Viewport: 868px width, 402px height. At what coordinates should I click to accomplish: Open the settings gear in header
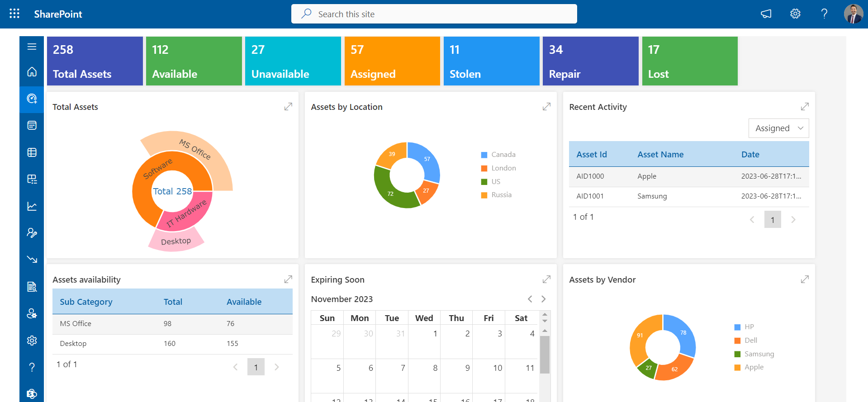tap(795, 14)
